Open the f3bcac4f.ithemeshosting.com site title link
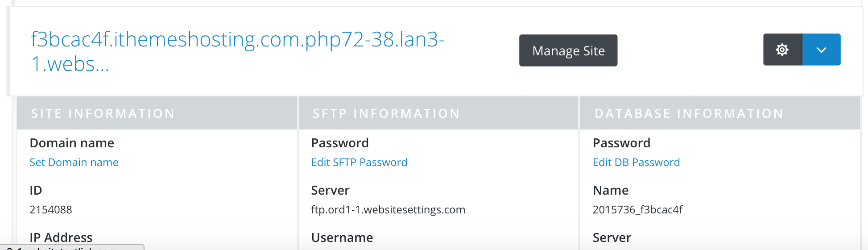This screenshot has height=250, width=868. point(238,51)
